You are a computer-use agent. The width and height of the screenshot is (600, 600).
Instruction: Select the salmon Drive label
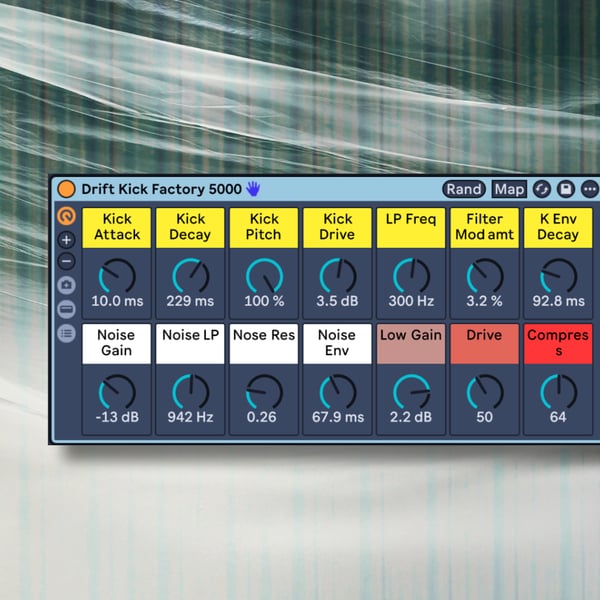484,344
